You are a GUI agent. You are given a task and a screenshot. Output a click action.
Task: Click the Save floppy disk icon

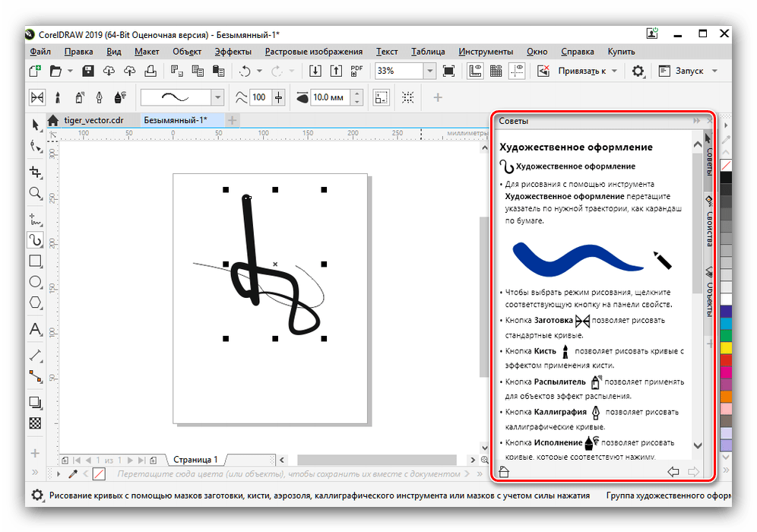coord(88,71)
